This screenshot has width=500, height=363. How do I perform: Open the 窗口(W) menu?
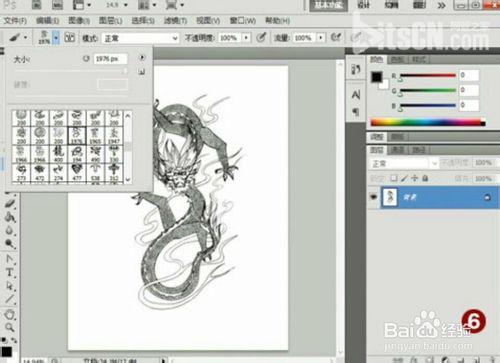pos(243,21)
